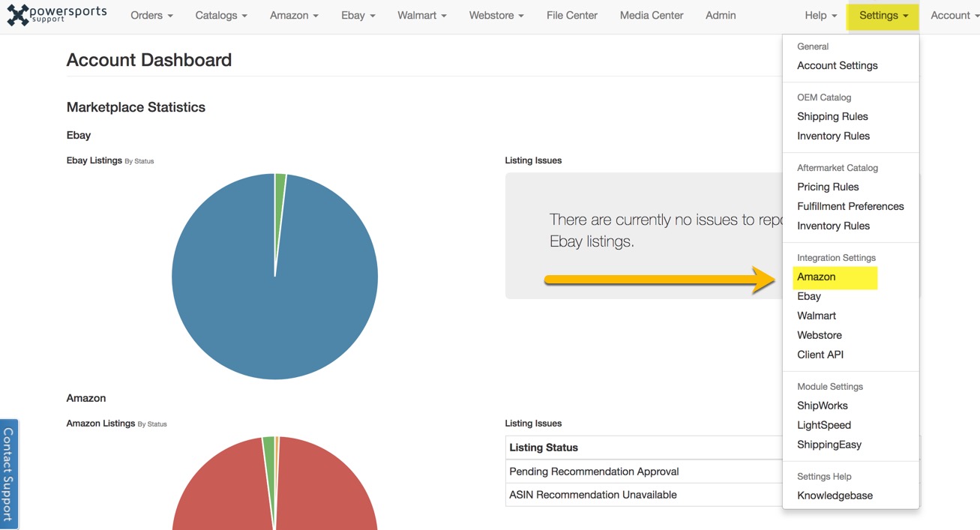Select Walmart under Integration Settings

click(x=817, y=316)
